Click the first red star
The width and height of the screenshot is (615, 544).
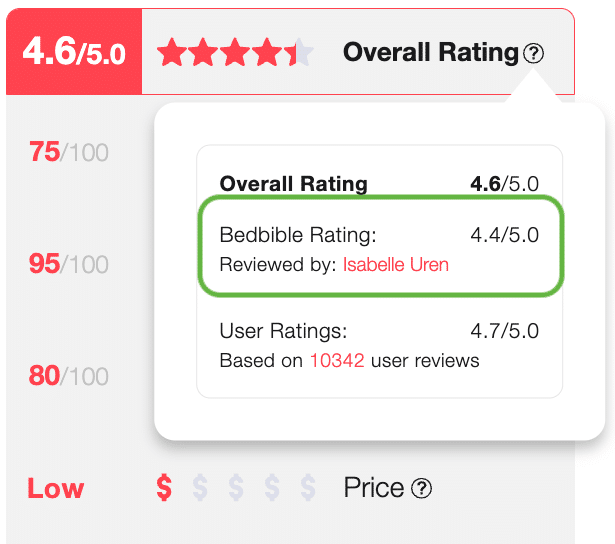click(x=172, y=53)
